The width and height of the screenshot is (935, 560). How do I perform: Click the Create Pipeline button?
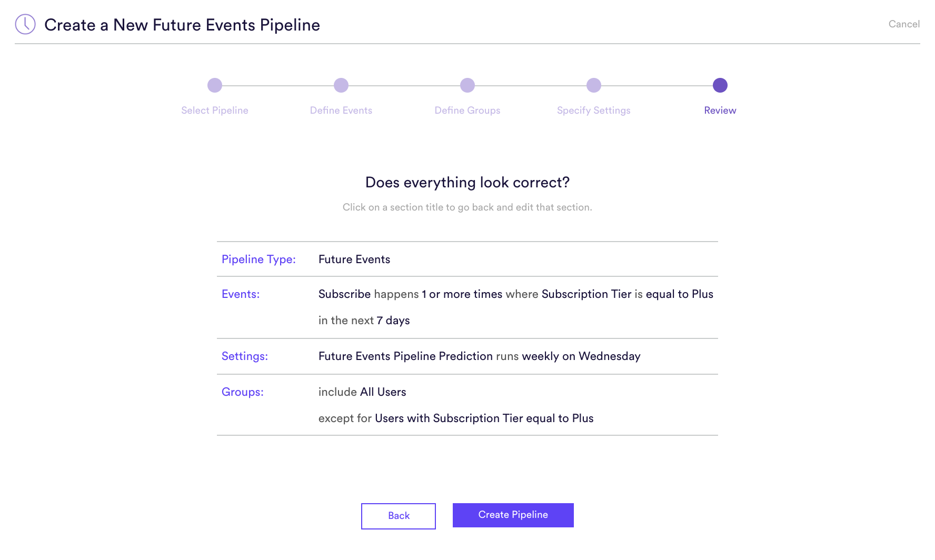pos(513,515)
